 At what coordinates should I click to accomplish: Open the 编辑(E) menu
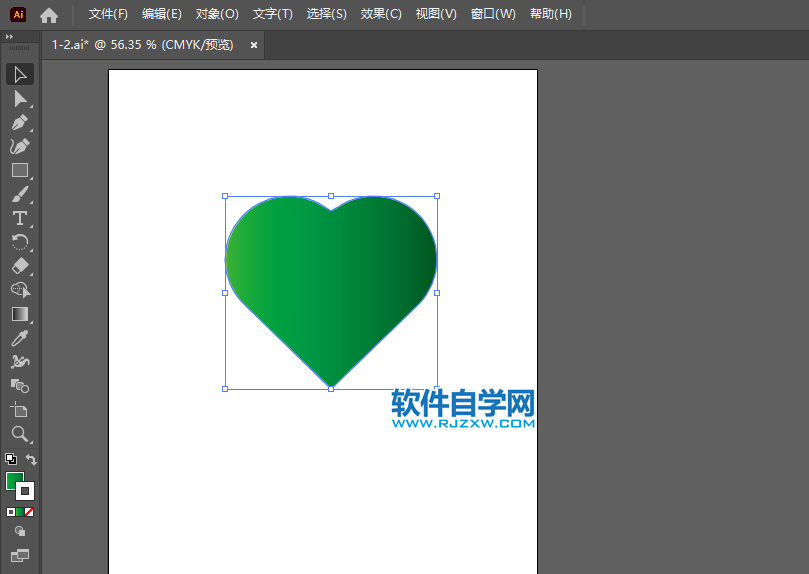click(x=161, y=14)
